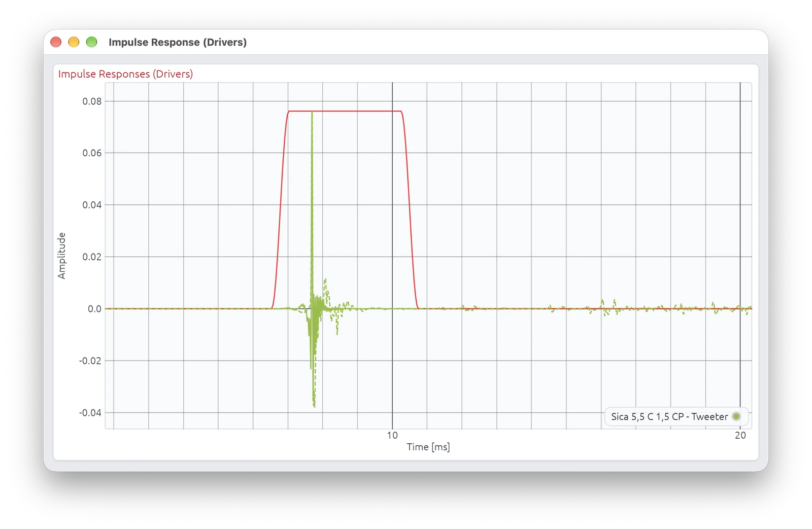Click the -0.04 amplitude axis label

90,413
